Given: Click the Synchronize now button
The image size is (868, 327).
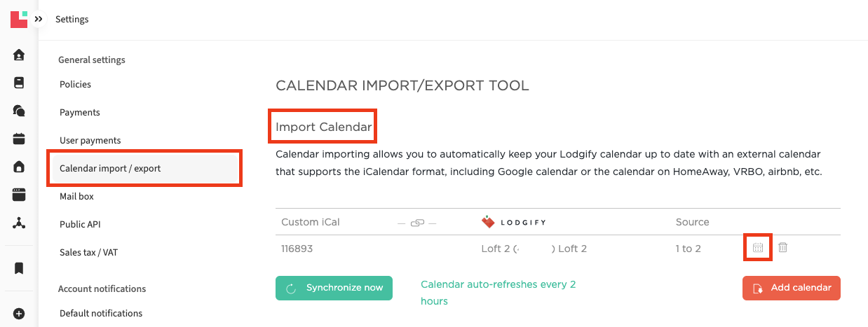Looking at the screenshot, I should click(334, 288).
